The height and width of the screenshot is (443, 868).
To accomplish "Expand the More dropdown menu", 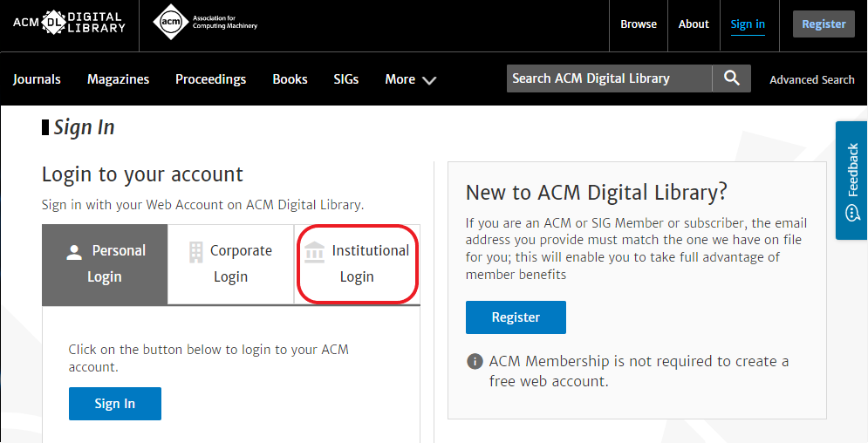I will click(x=410, y=79).
